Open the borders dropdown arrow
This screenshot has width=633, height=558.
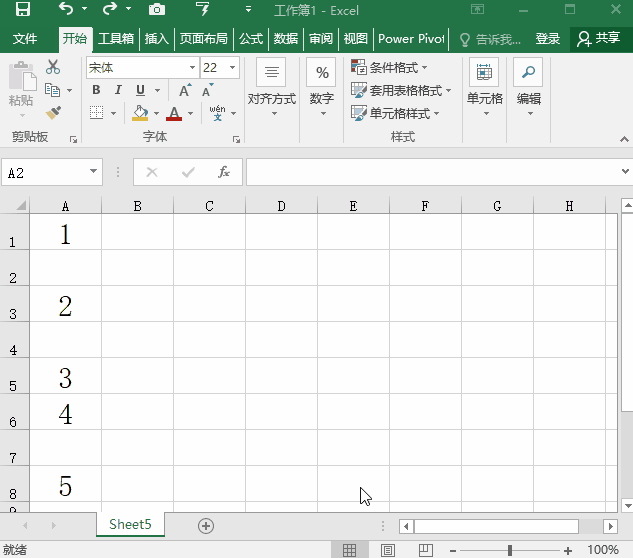(113, 113)
